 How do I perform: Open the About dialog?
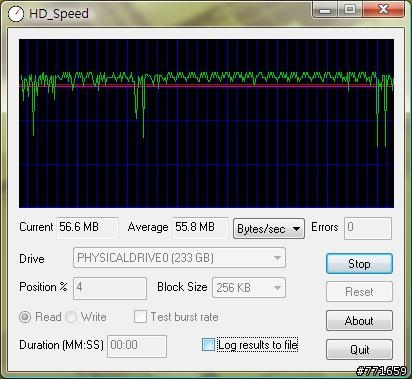(x=359, y=321)
